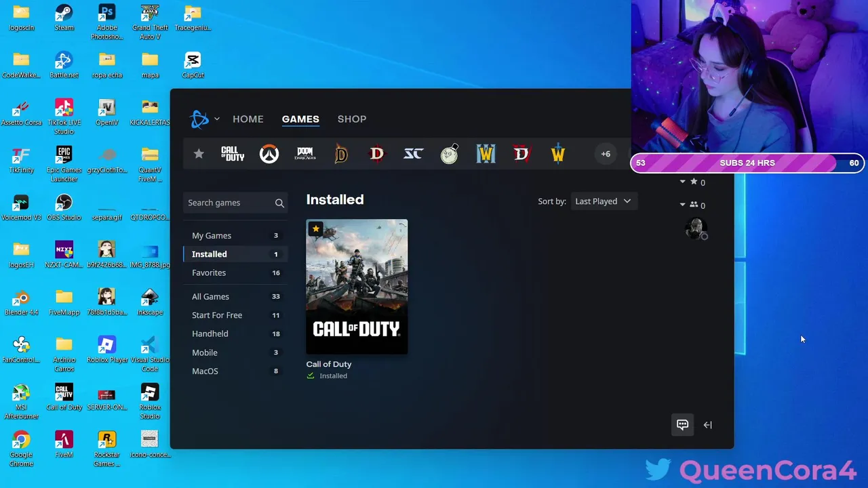Show All Games list

(x=235, y=296)
